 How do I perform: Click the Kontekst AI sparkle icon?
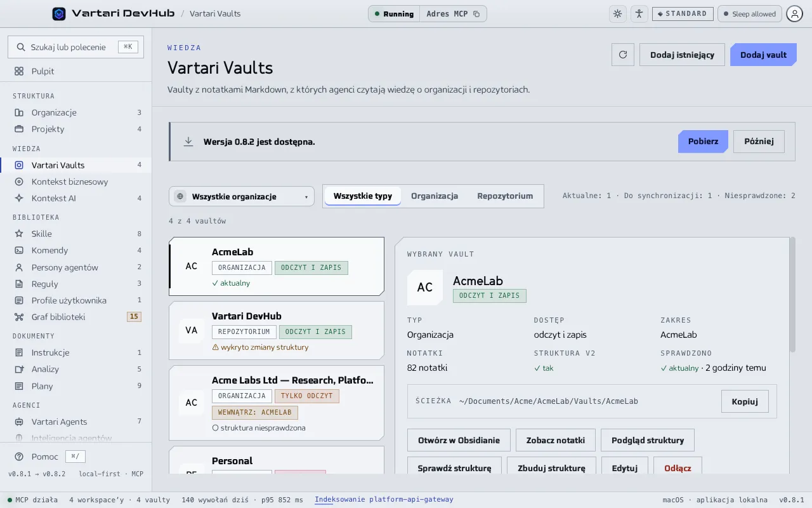pos(19,198)
